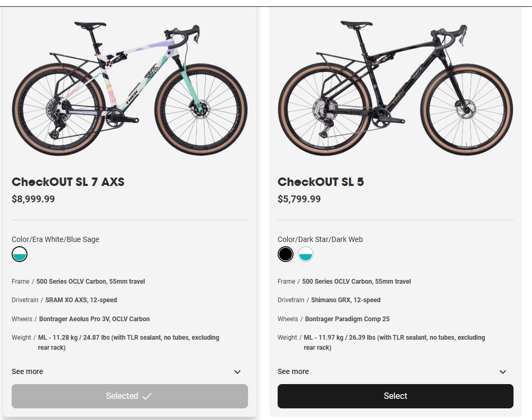
Task: Choose Era White/Blue Sage swatch on SL 7 AXS
Action: click(x=20, y=254)
